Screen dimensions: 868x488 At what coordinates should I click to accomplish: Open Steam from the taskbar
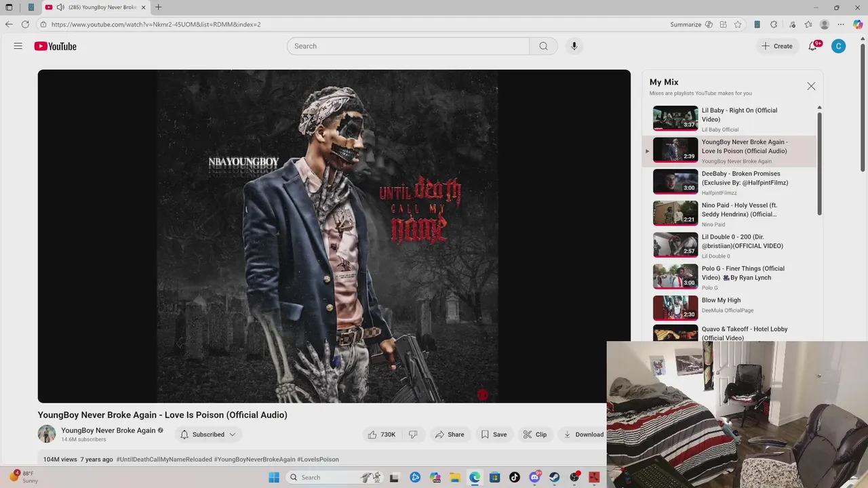tap(554, 477)
